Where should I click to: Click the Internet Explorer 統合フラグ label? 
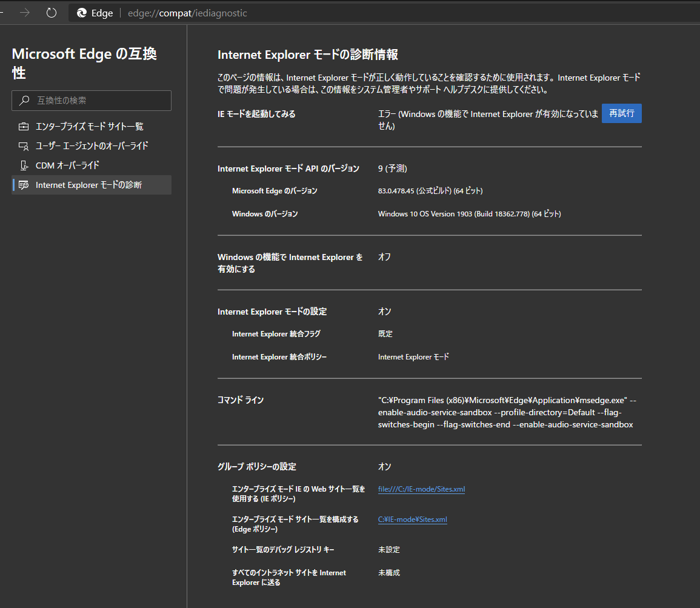(x=276, y=334)
